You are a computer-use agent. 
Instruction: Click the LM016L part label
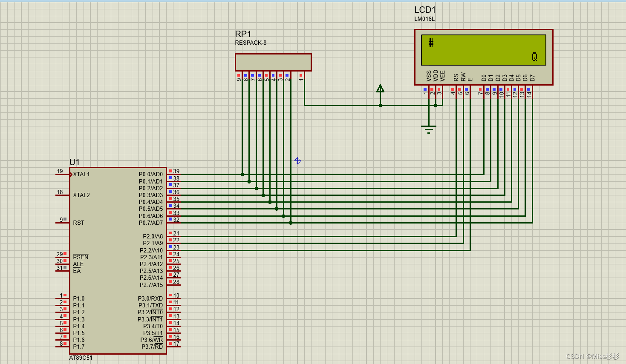424,19
